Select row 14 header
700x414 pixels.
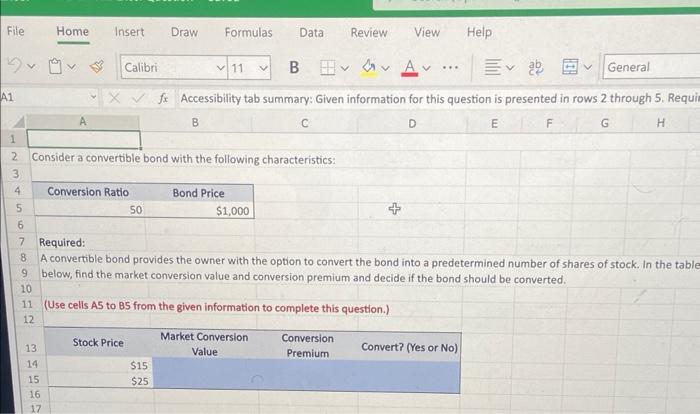pos(32,364)
